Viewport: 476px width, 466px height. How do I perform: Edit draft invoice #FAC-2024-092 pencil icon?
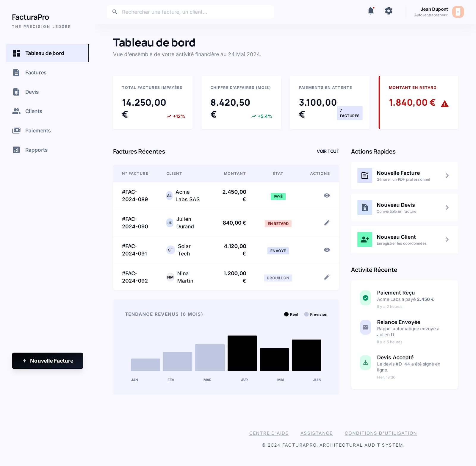pos(327,277)
